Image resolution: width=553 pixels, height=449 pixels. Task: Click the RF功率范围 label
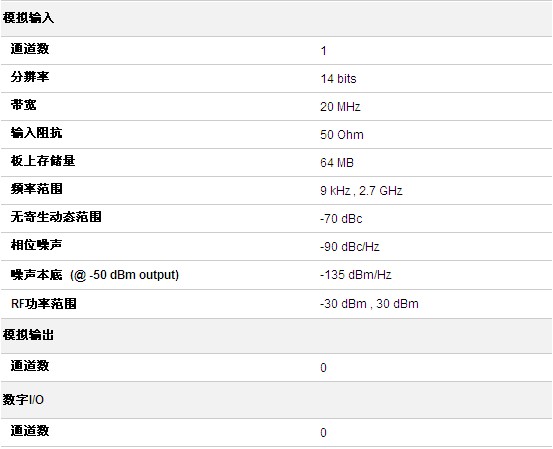[44, 304]
